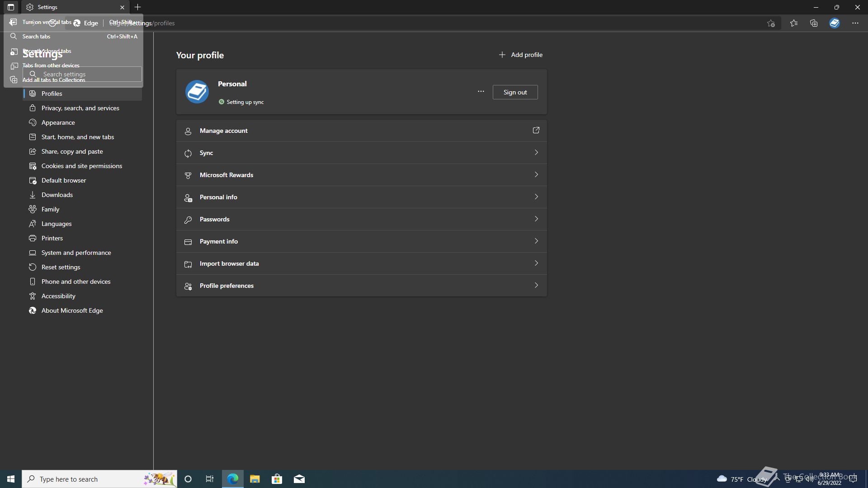This screenshot has width=868, height=488.
Task: Open Share, copy and paste settings
Action: [83, 151]
